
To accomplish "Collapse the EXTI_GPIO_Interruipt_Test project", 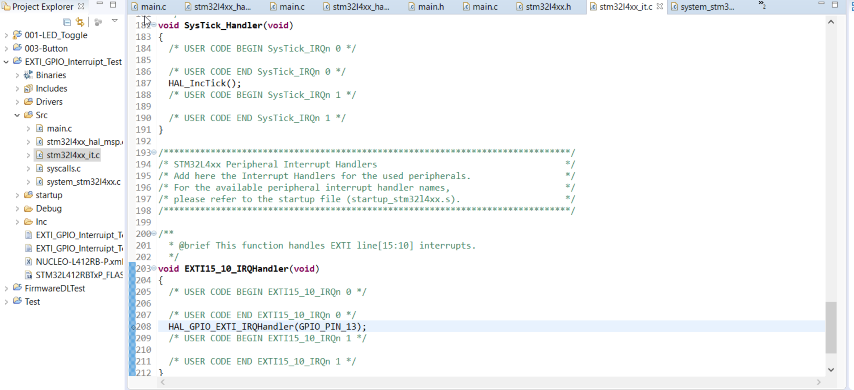I will pyautogui.click(x=6, y=62).
